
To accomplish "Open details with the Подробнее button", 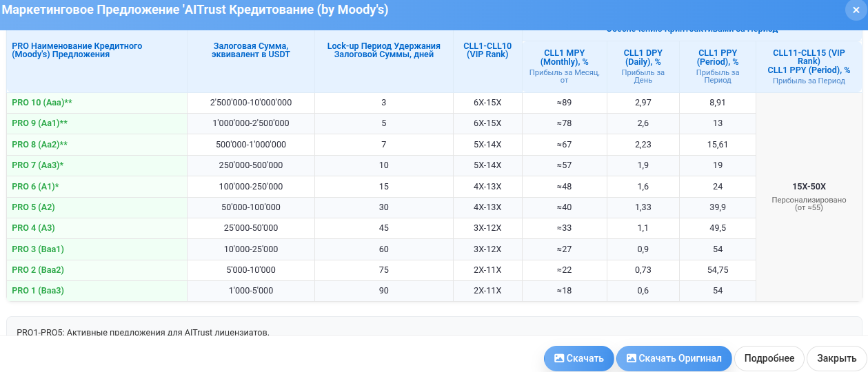I will (x=769, y=358).
